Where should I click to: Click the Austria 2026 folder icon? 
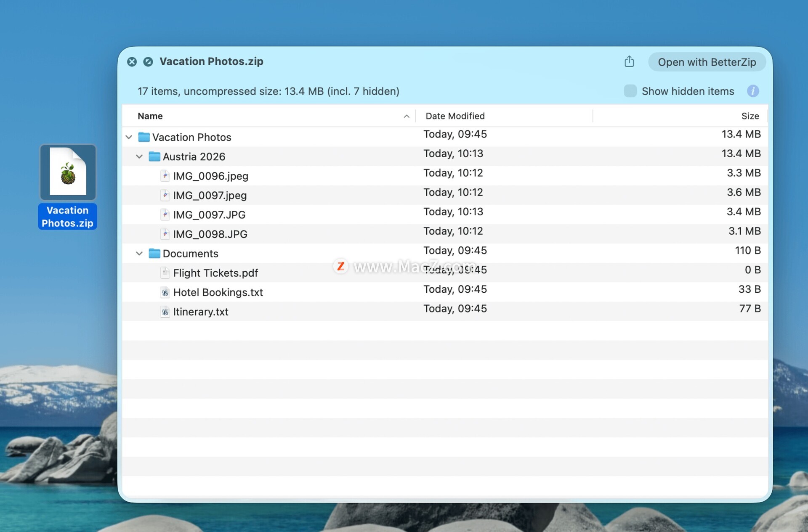pyautogui.click(x=154, y=156)
